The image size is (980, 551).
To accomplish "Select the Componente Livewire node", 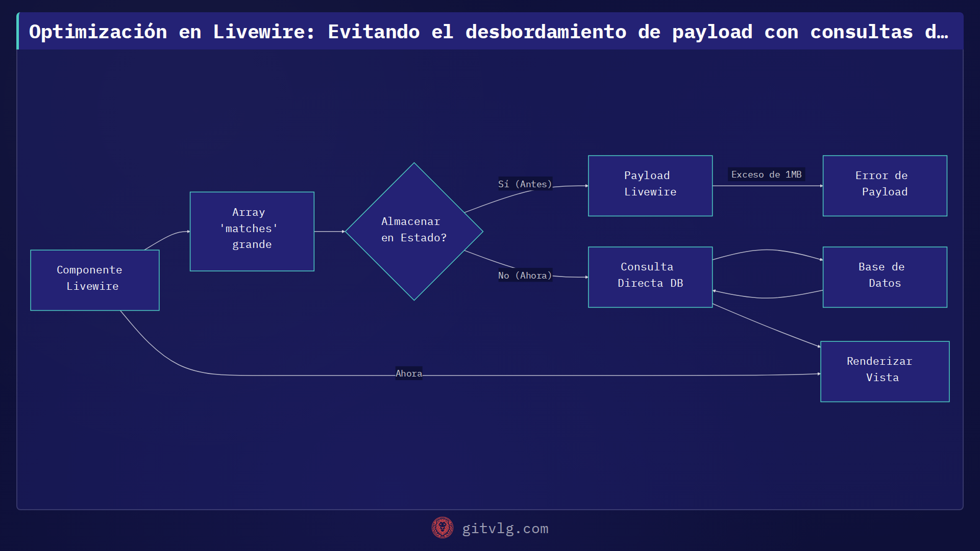I will pos(95,280).
